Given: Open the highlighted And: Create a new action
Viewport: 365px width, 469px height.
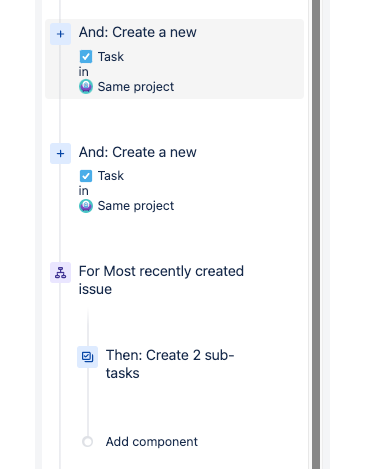Looking at the screenshot, I should [x=174, y=59].
